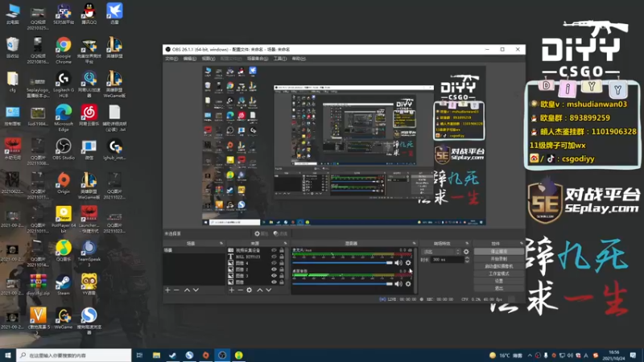Move selected source up
The width and height of the screenshot is (644, 362).
pos(259,290)
